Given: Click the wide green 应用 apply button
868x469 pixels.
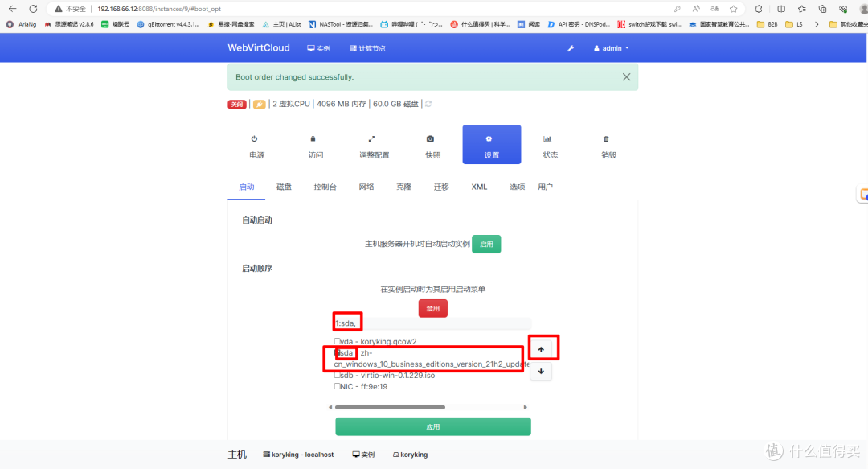Looking at the screenshot, I should (x=433, y=427).
